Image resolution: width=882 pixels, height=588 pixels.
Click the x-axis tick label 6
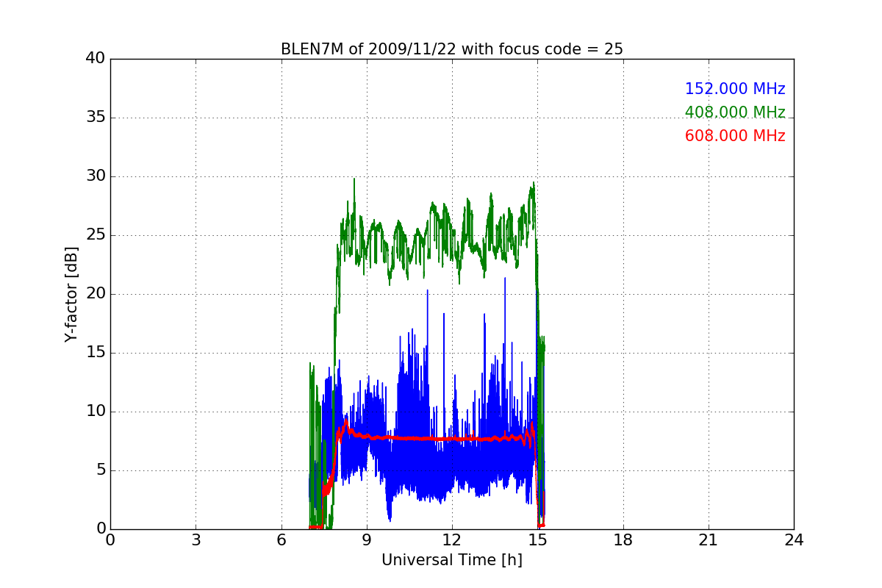pos(281,540)
